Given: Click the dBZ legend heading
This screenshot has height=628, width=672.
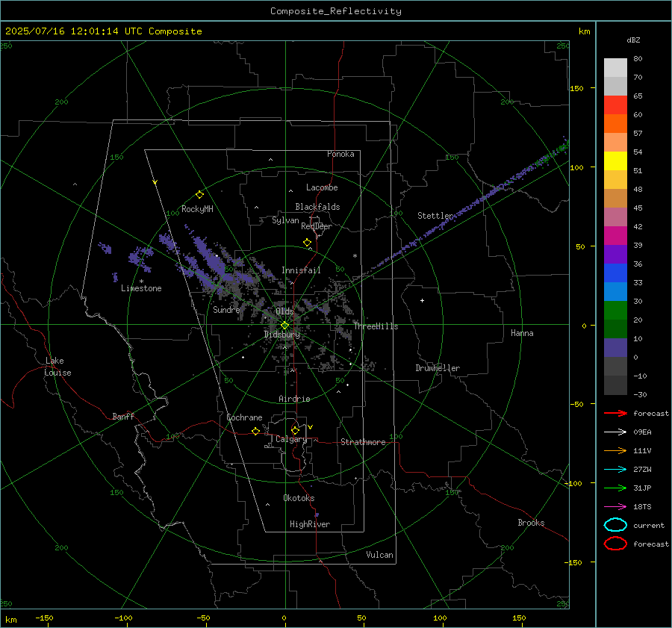Looking at the screenshot, I should tap(633, 40).
